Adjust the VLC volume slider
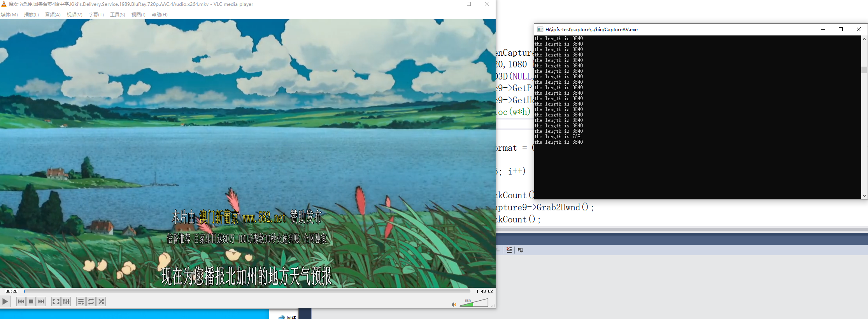The width and height of the screenshot is (868, 319). 474,303
